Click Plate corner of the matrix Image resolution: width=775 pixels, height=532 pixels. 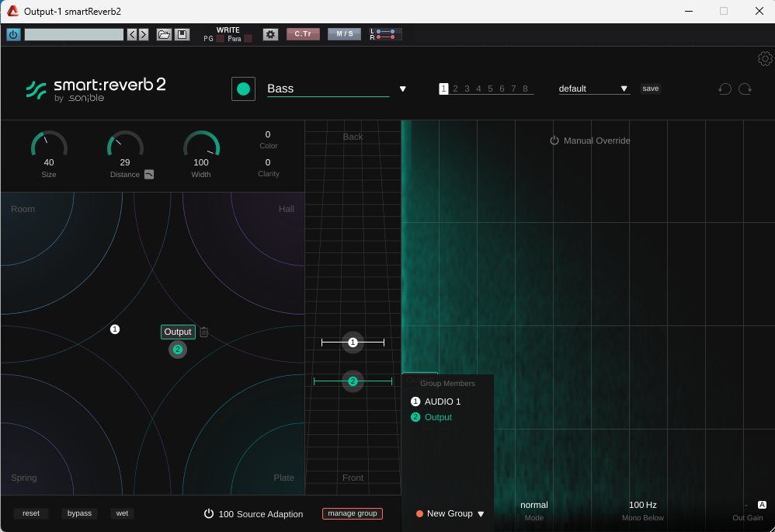[283, 478]
